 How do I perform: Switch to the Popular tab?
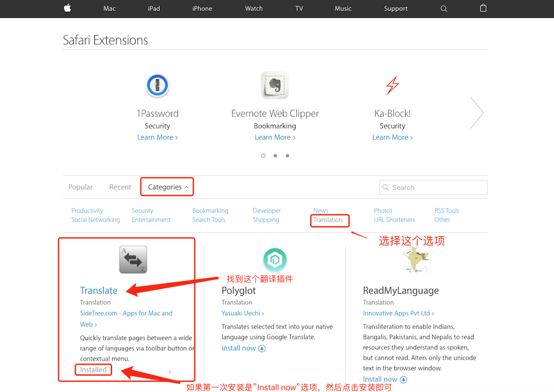[x=80, y=187]
